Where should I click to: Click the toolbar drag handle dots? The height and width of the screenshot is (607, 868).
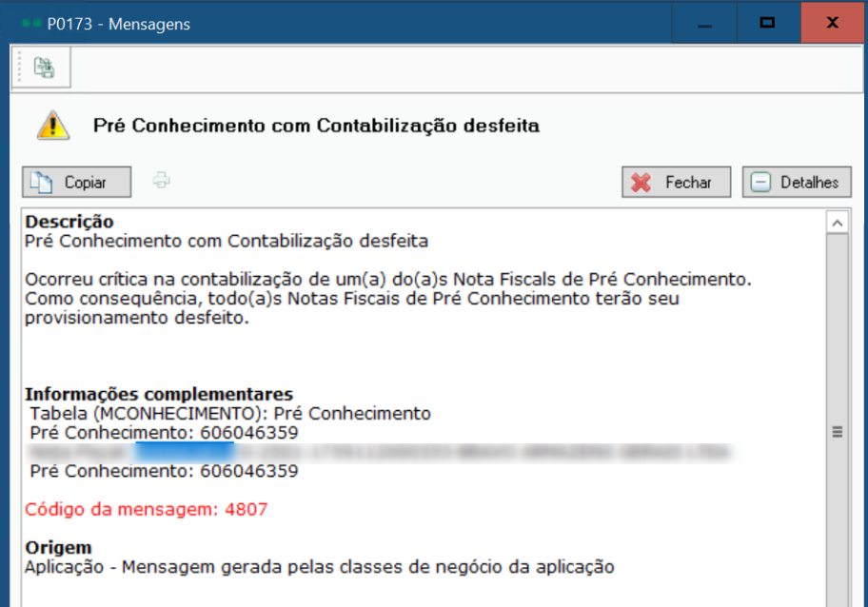pos(19,68)
